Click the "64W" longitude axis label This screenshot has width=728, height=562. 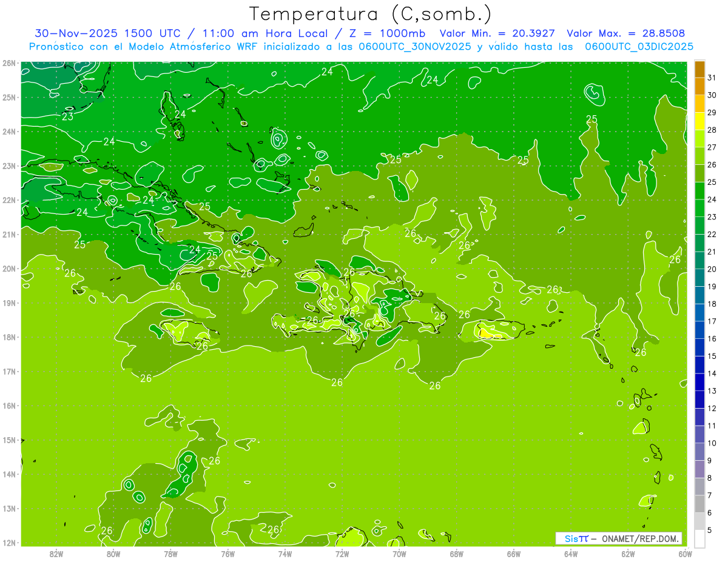tap(571, 554)
